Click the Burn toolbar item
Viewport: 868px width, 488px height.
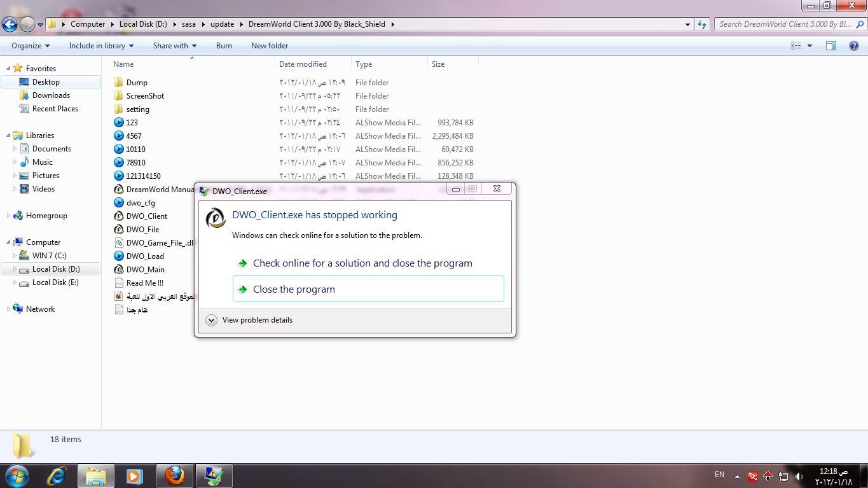pyautogui.click(x=224, y=46)
